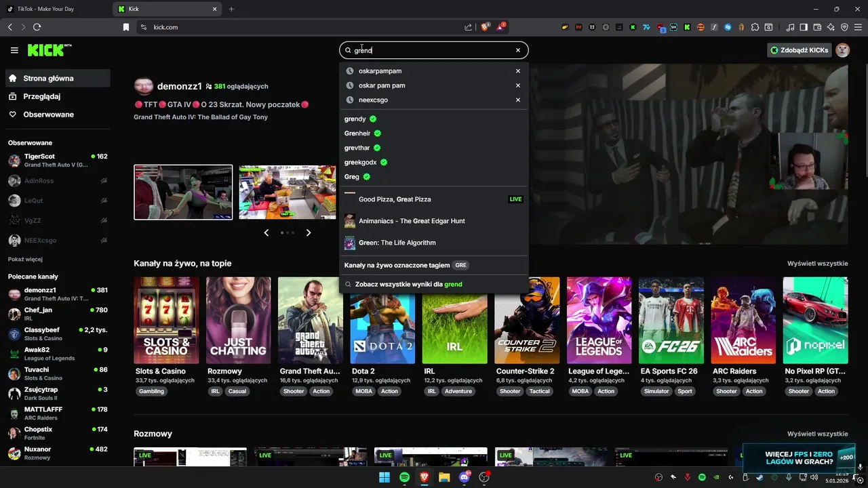Reload the page

coord(37,27)
